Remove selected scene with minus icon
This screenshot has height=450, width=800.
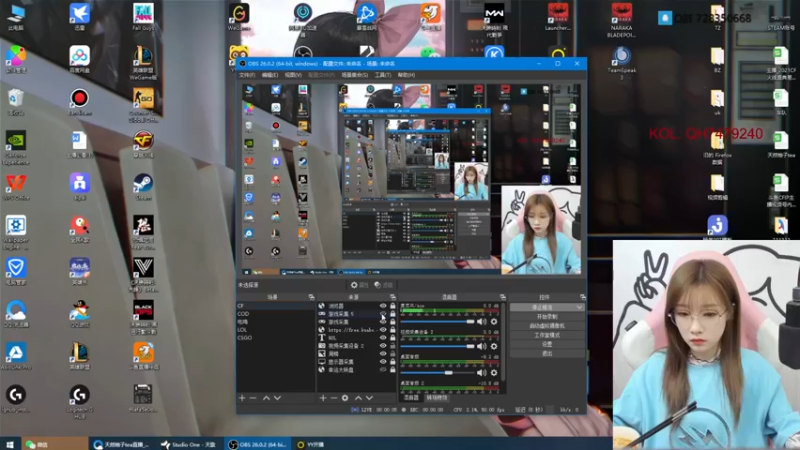click(x=253, y=398)
